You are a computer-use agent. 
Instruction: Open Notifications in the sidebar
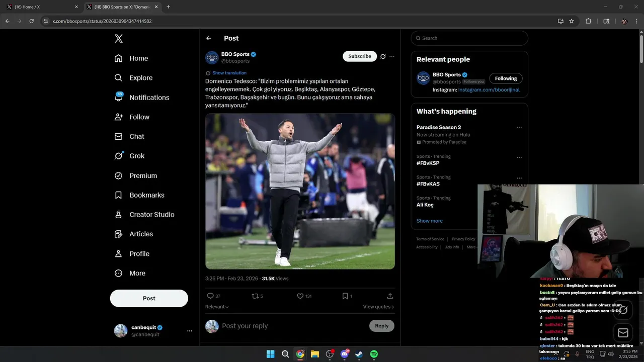tap(142, 98)
